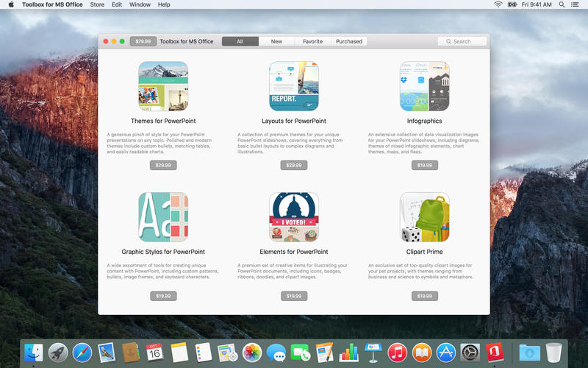Open App Store from the Dock

(x=446, y=353)
